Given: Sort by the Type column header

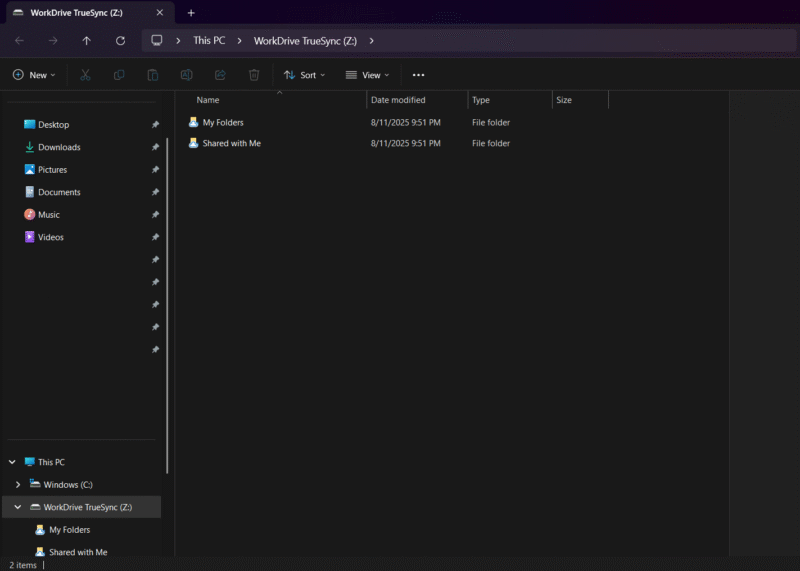Looking at the screenshot, I should point(510,100).
